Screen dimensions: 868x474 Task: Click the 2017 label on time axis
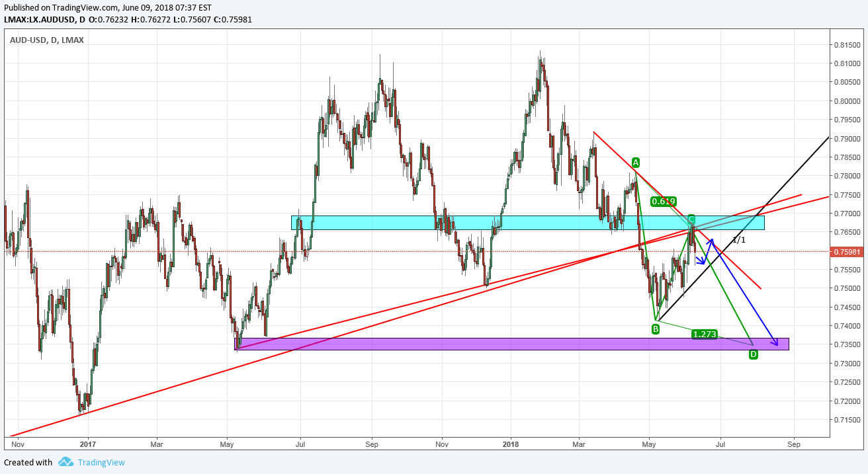(x=87, y=444)
